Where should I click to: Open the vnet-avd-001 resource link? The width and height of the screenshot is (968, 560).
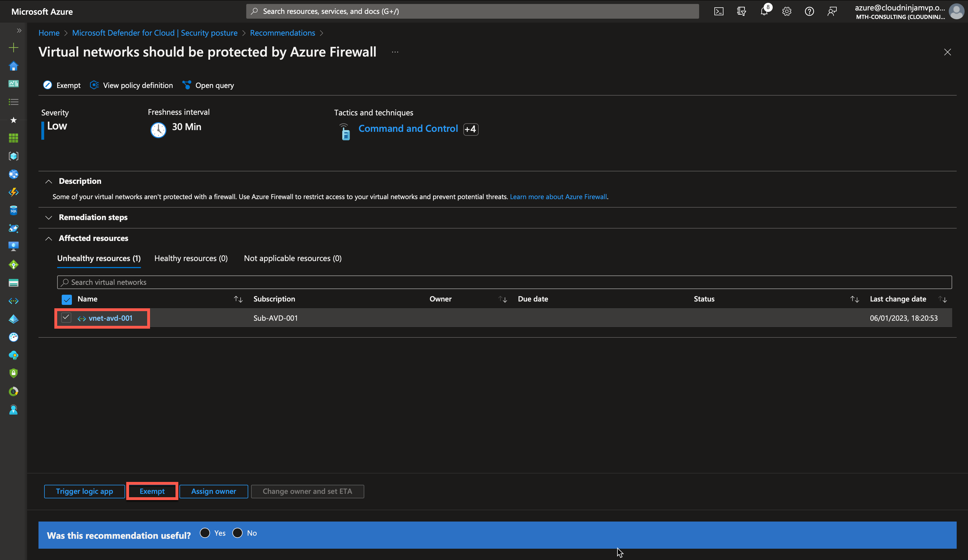click(110, 318)
